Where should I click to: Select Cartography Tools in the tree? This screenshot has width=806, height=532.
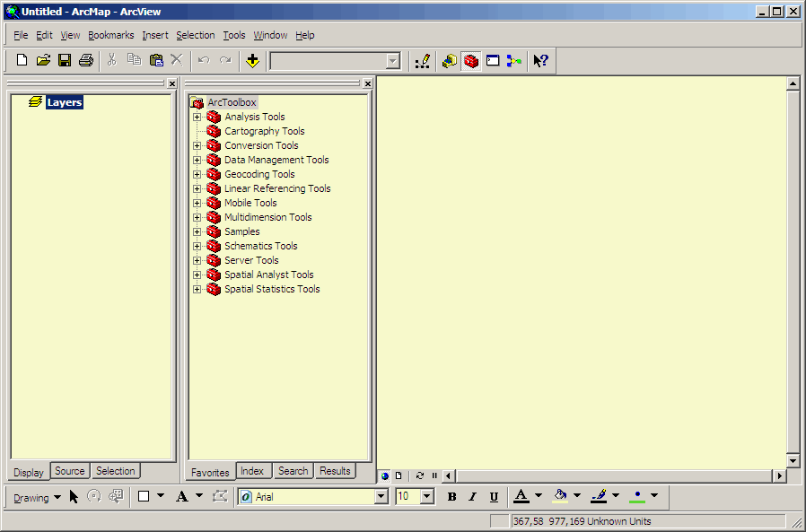(264, 131)
